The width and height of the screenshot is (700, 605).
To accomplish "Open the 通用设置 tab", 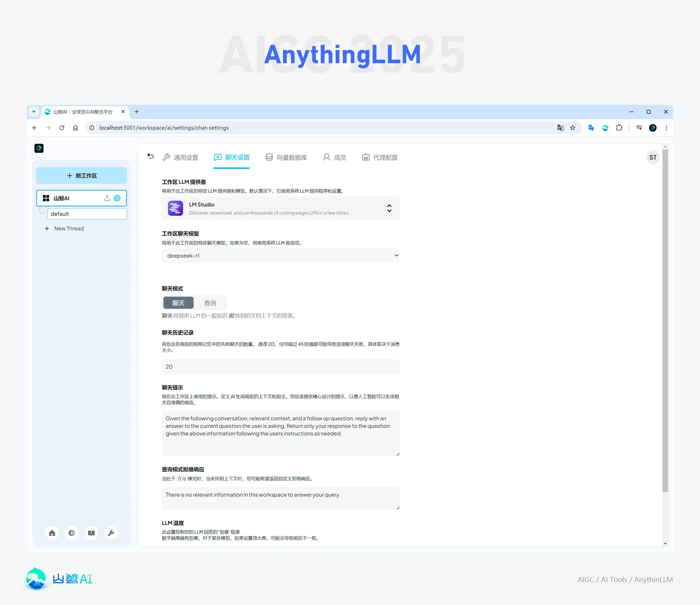I will (180, 157).
